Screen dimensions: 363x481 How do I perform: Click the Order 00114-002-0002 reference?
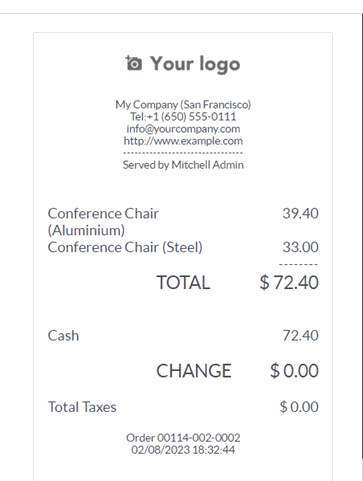[183, 438]
